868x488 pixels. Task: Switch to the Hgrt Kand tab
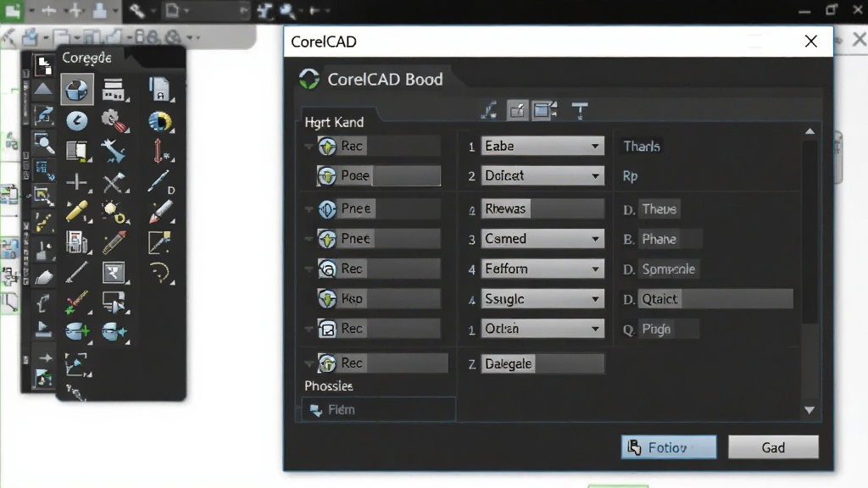tap(334, 122)
